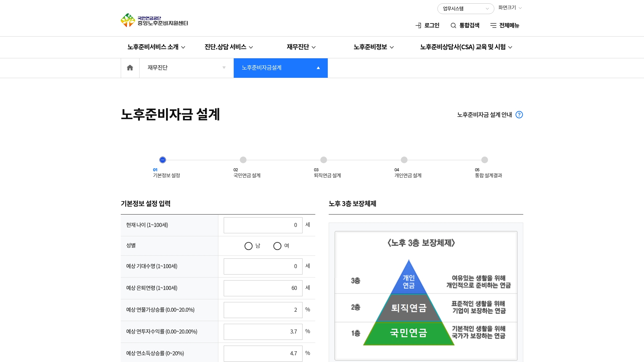Click the 예상 은퇴연령 input field
The width and height of the screenshot is (644, 362).
click(263, 288)
